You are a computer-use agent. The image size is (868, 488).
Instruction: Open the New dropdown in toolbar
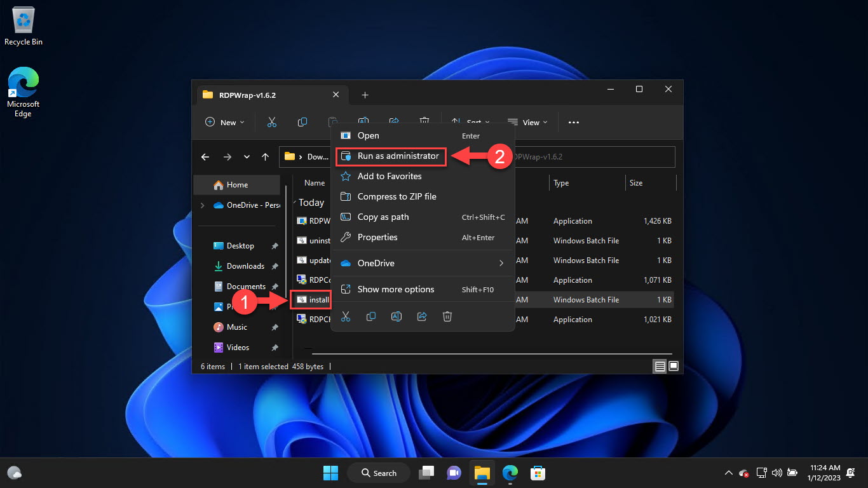225,123
